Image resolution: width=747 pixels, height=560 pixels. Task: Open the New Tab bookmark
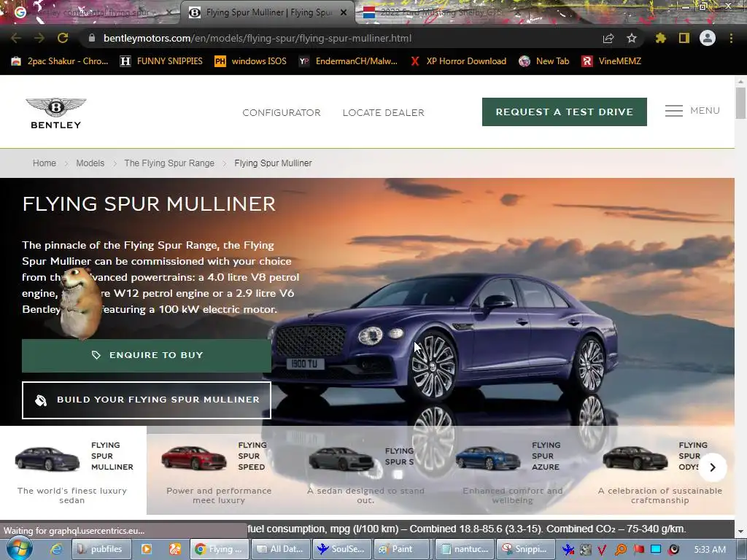coord(544,61)
